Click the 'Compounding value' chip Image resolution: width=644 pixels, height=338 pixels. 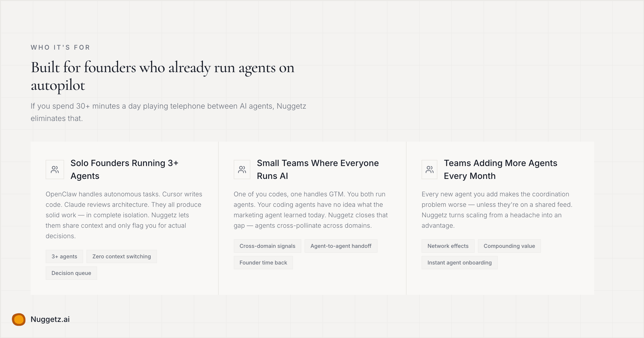coord(509,246)
